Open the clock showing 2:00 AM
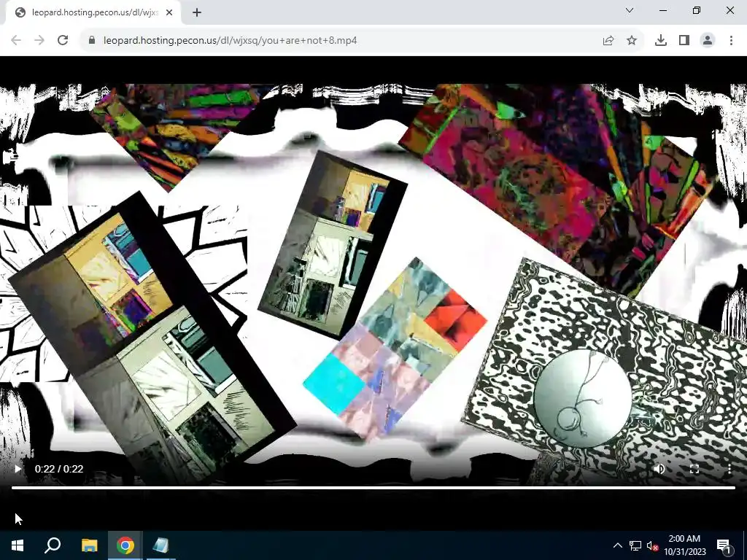The height and width of the screenshot is (560, 747). (x=684, y=545)
